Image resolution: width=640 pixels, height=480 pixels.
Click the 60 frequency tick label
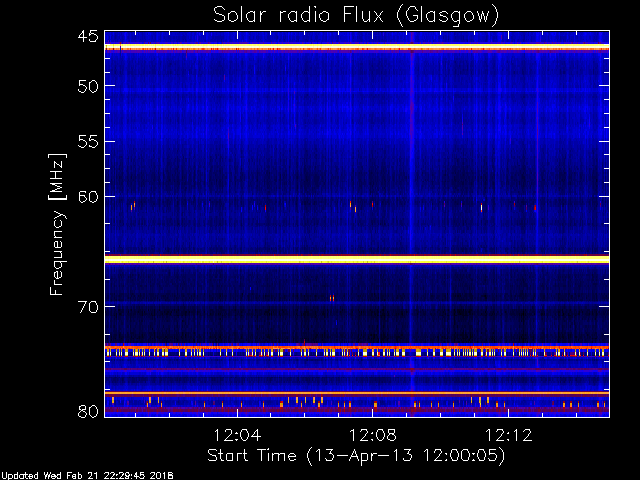point(88,197)
